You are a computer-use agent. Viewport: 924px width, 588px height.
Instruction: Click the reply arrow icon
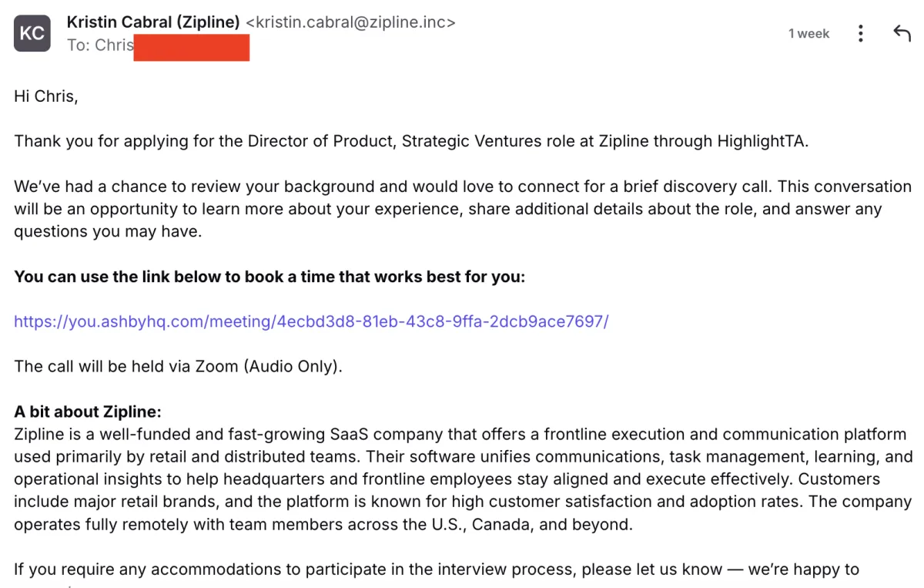click(901, 33)
